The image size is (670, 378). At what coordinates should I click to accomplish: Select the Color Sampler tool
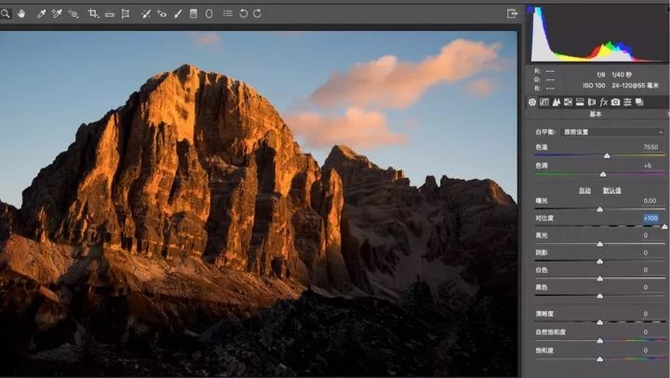(57, 14)
